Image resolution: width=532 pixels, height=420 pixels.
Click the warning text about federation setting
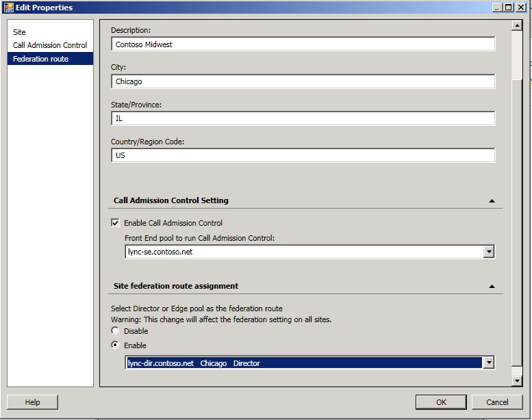pos(221,319)
